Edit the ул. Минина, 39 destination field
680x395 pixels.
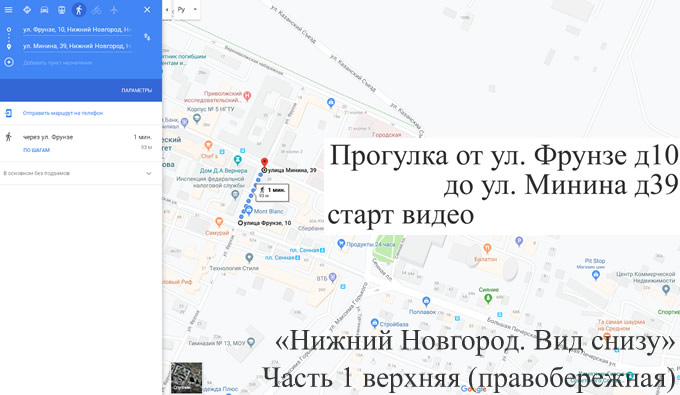pyautogui.click(x=77, y=46)
